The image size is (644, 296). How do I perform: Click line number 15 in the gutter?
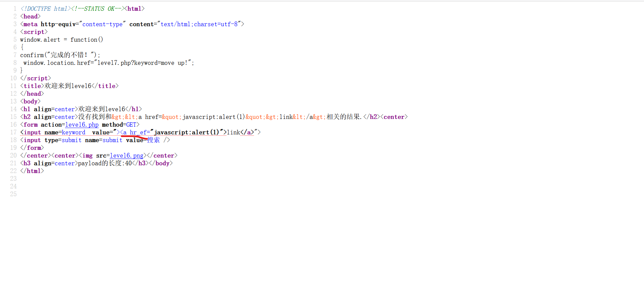13,117
